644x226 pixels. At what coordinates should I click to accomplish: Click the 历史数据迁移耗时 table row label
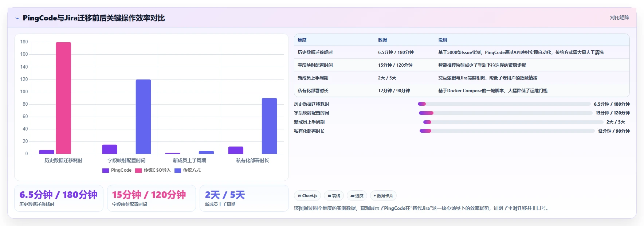[315, 52]
